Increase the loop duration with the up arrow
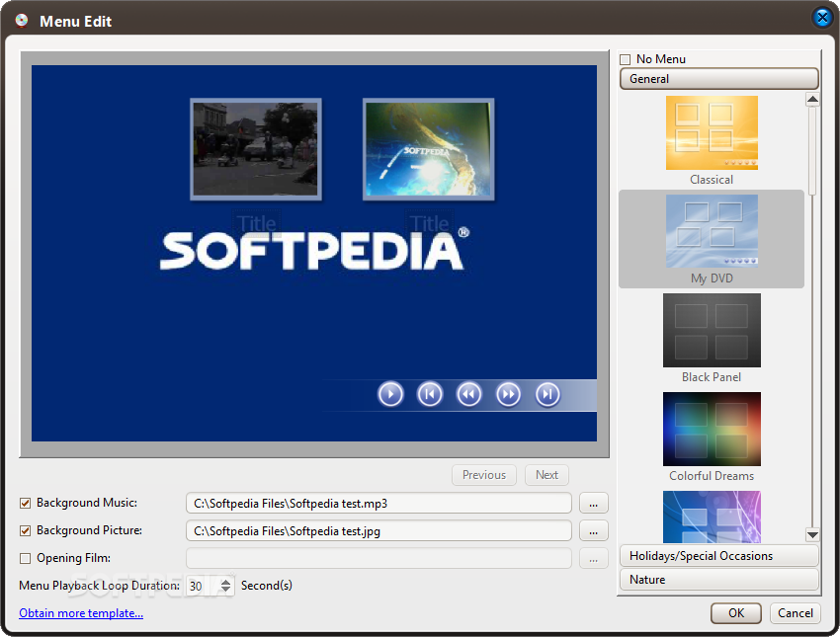The image size is (840, 637). click(x=226, y=582)
